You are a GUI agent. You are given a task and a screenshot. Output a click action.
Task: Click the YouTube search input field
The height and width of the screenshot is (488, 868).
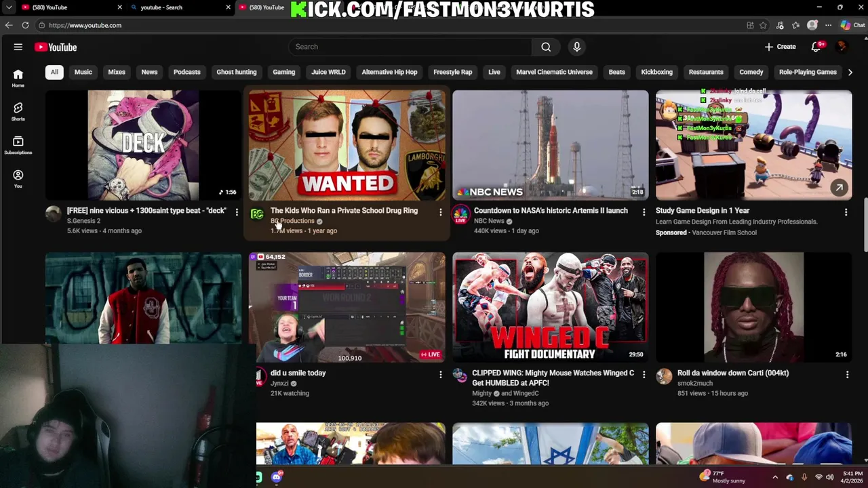(410, 47)
